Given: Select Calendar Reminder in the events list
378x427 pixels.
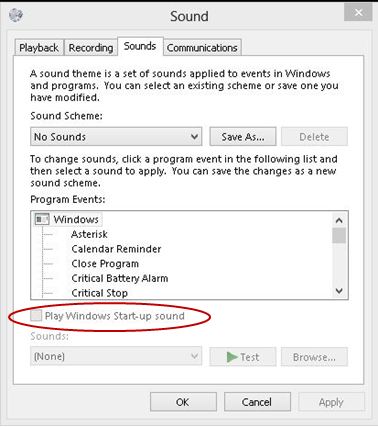Looking at the screenshot, I should click(116, 249).
